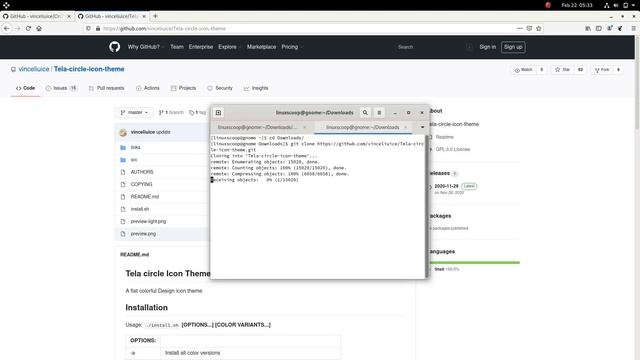Open the Projects tab

tap(183, 88)
